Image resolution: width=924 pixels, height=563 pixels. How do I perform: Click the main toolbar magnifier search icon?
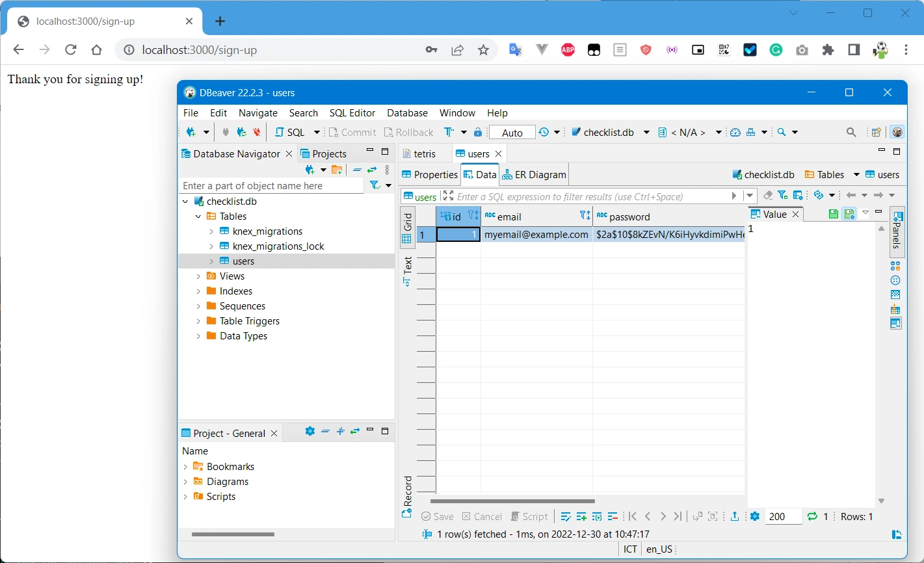pyautogui.click(x=851, y=132)
